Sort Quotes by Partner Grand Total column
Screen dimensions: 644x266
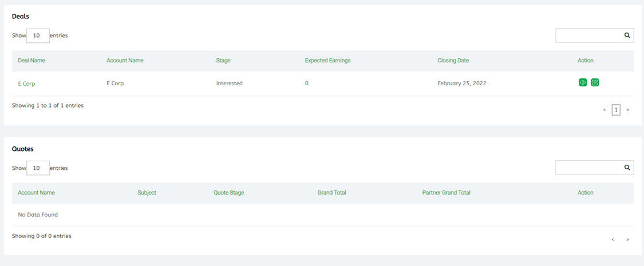click(446, 193)
